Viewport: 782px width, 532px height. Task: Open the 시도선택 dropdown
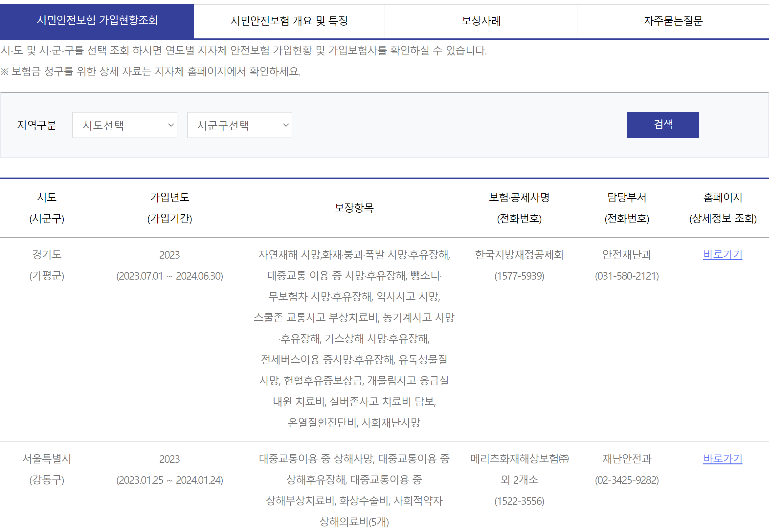124,125
